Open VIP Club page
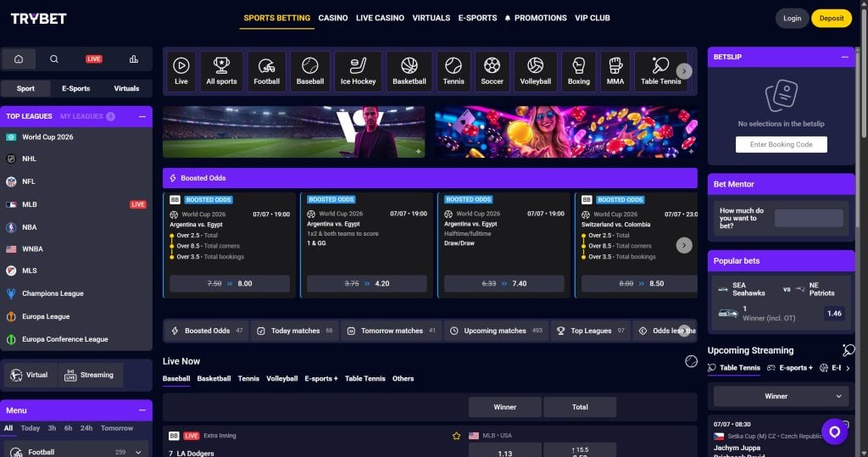 pyautogui.click(x=592, y=18)
